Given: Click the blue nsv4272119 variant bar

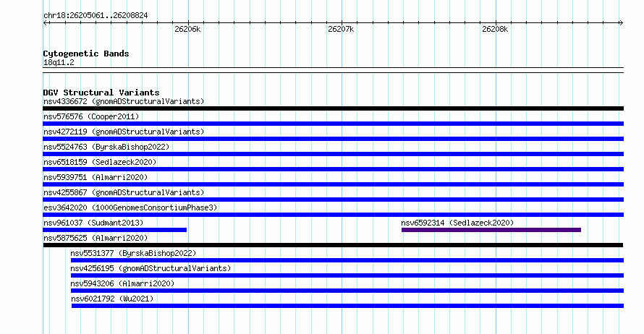Looking at the screenshot, I should [x=333, y=139].
